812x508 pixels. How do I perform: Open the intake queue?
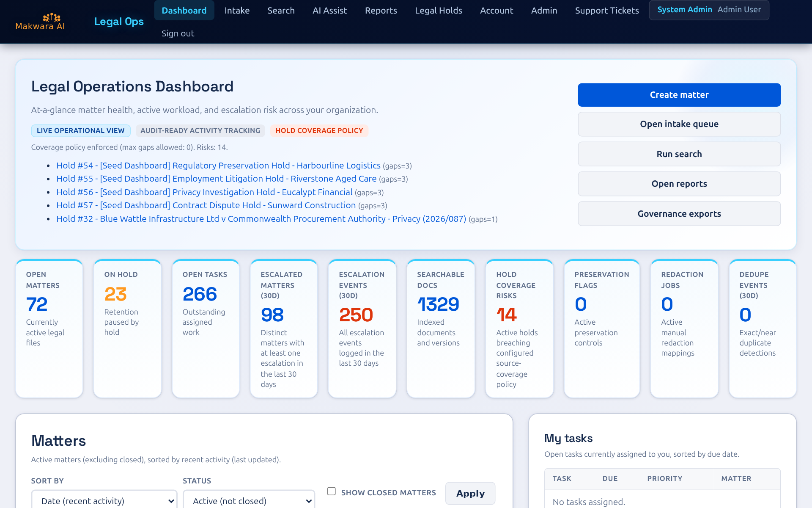tap(679, 124)
